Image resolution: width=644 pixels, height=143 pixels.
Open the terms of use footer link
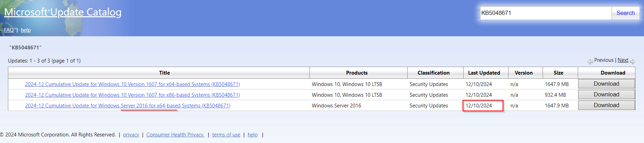tap(226, 135)
